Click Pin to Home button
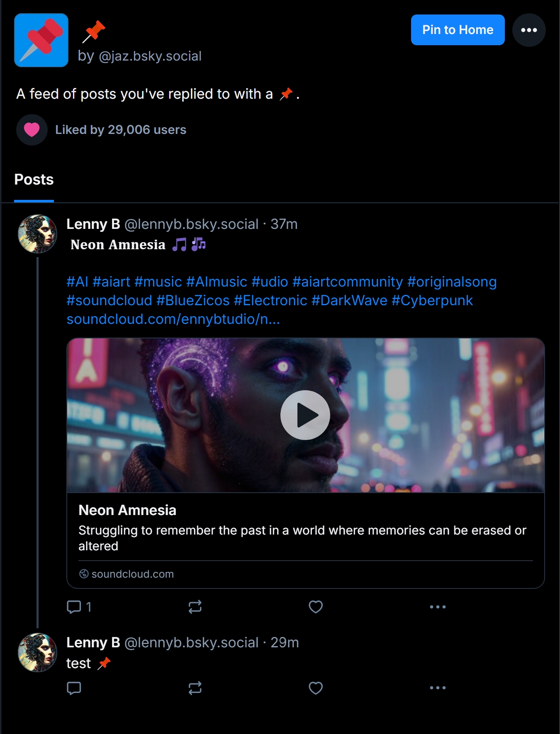Screen dimensions: 560x734 coord(458,30)
